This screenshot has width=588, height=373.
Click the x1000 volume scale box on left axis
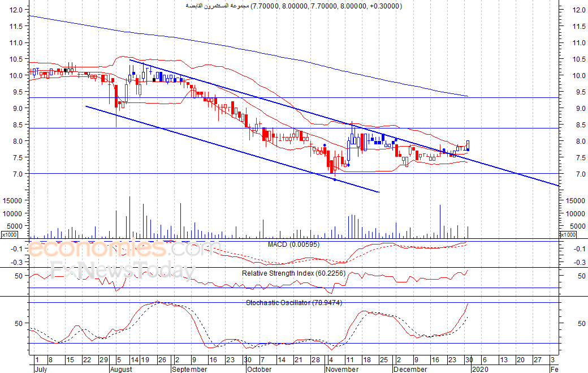[10, 234]
